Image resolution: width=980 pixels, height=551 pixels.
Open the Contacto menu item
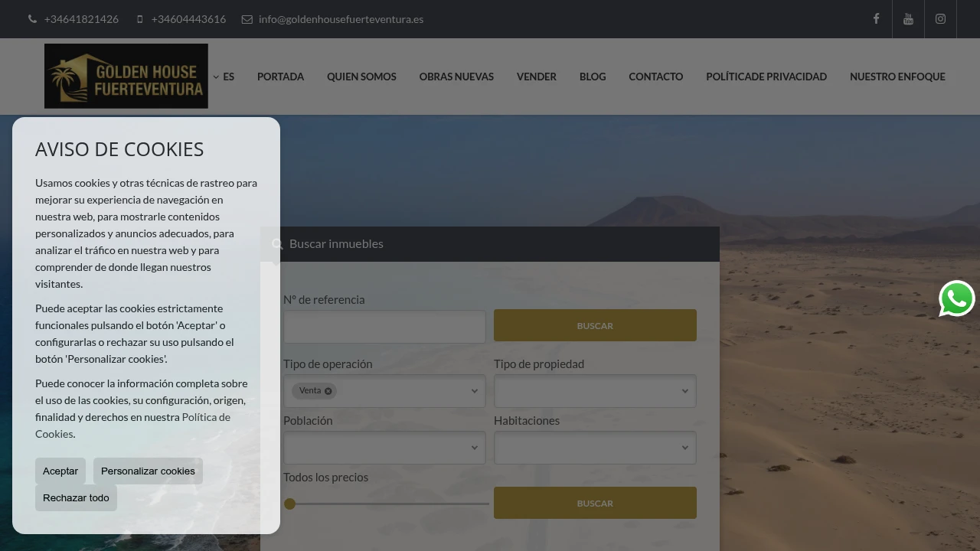point(655,77)
